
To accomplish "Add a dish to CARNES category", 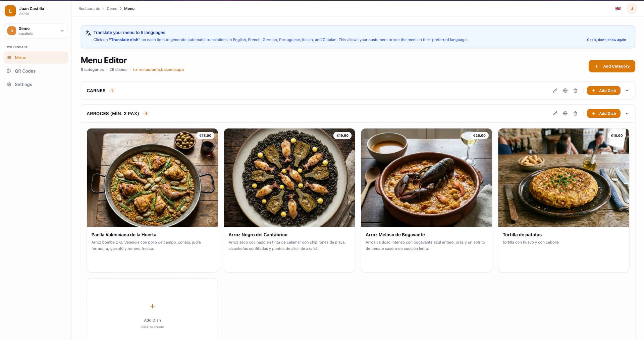I will 603,91.
